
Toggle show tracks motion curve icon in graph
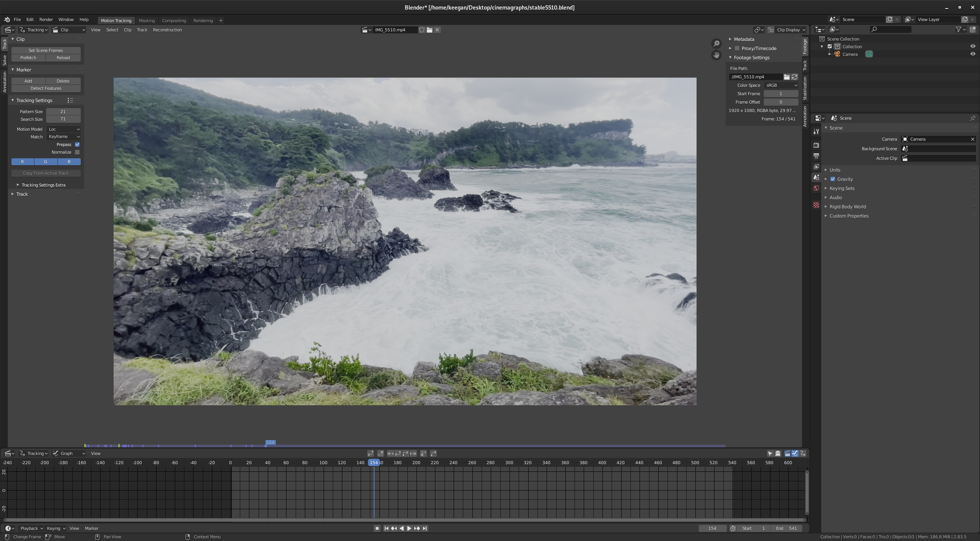coord(795,453)
